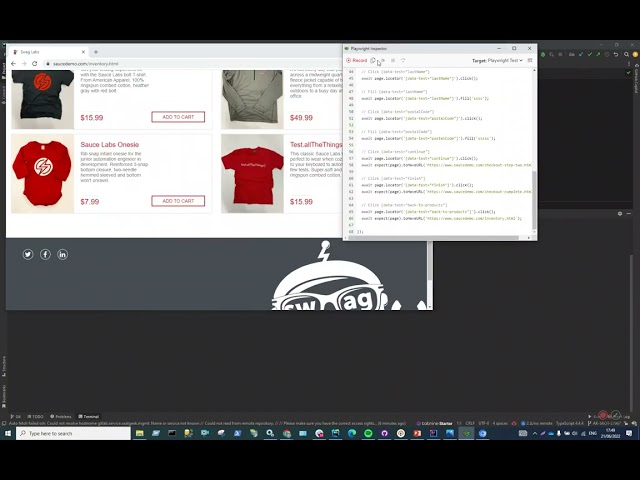Go forward in the browser
This screenshot has width=640, height=480.
24,64
